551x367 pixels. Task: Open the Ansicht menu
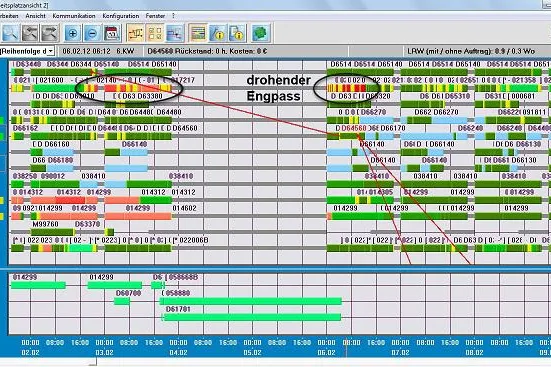[x=35, y=16]
